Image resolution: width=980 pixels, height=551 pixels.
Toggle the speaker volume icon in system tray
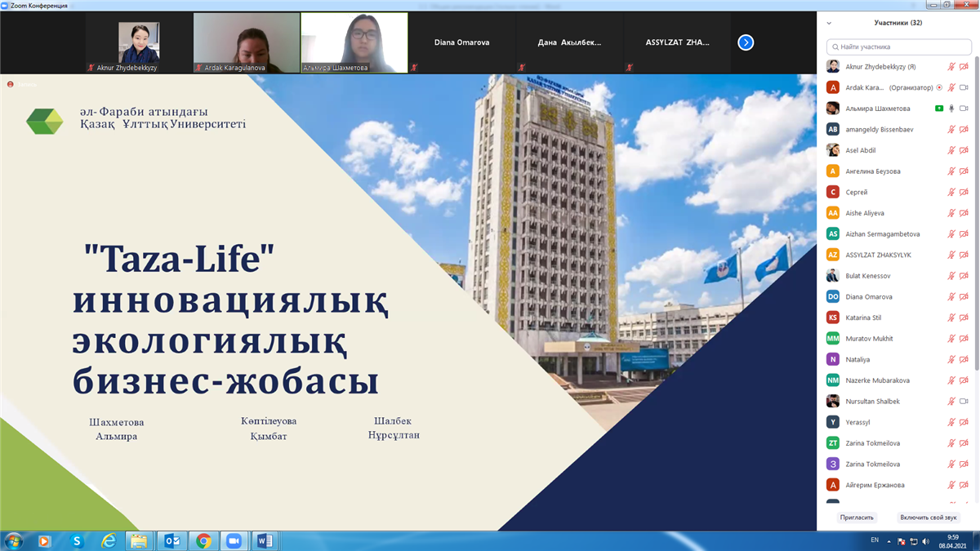925,541
